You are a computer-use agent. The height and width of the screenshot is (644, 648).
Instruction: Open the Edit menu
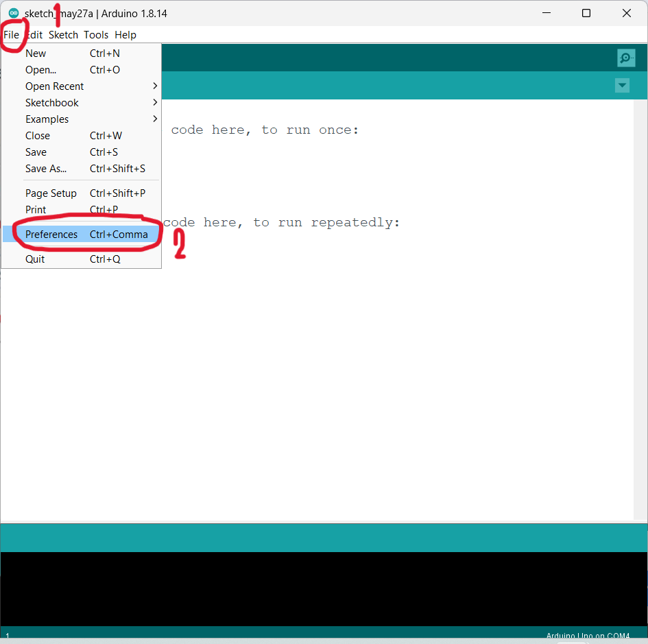pos(34,35)
